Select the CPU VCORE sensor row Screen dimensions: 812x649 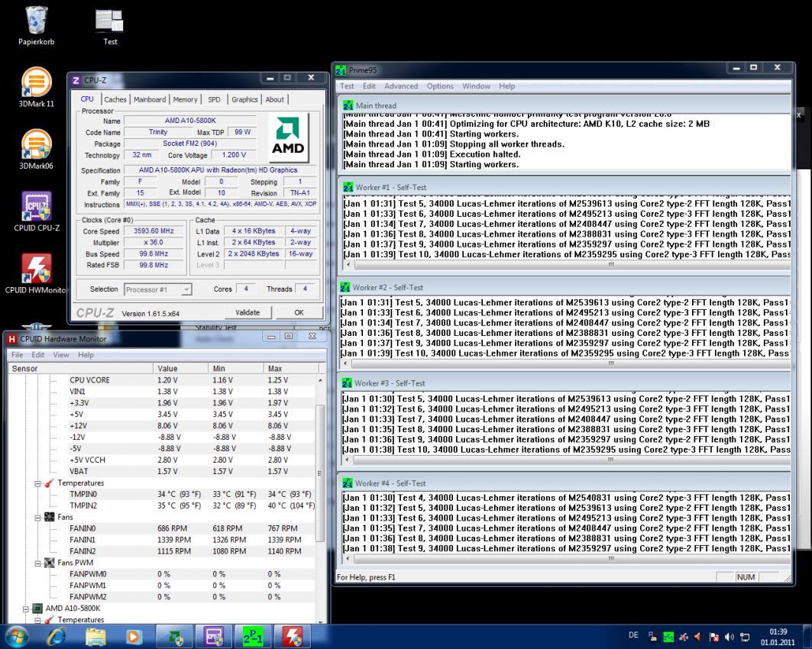pos(162,380)
